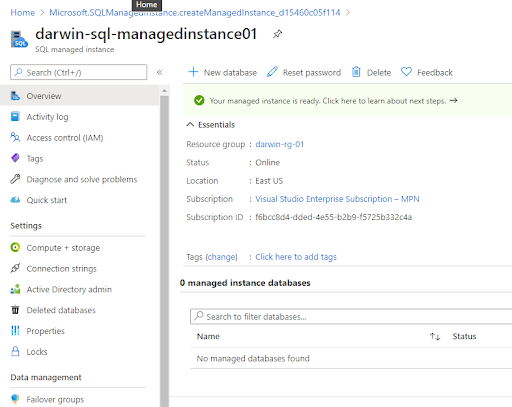Click the trash can Delete icon
Screen dimensions: 512x407
[x=356, y=72]
